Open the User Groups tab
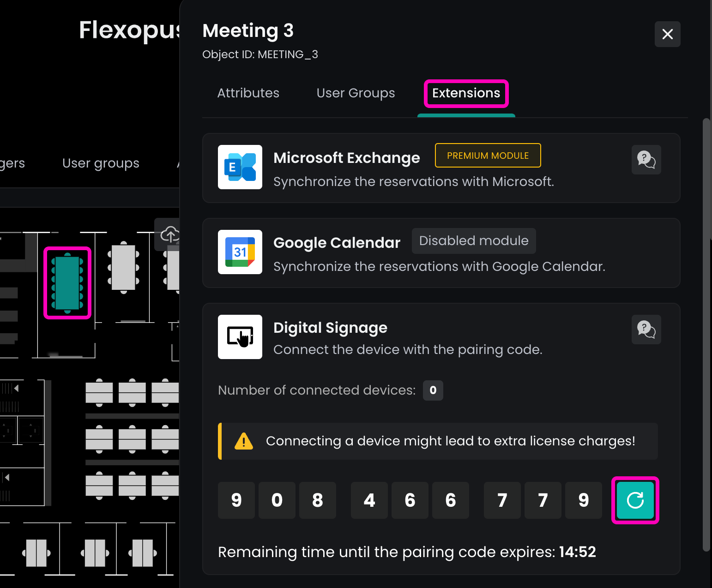 (x=356, y=93)
